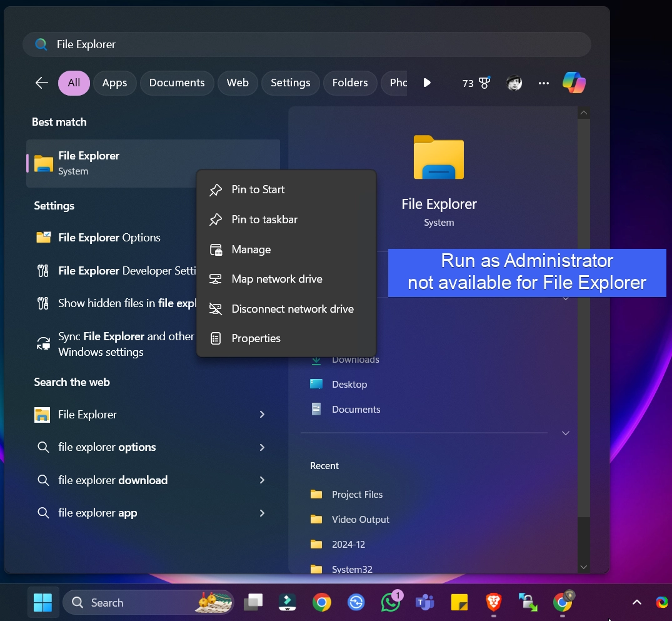Open the network lock transfer app on taskbar

coord(528,602)
